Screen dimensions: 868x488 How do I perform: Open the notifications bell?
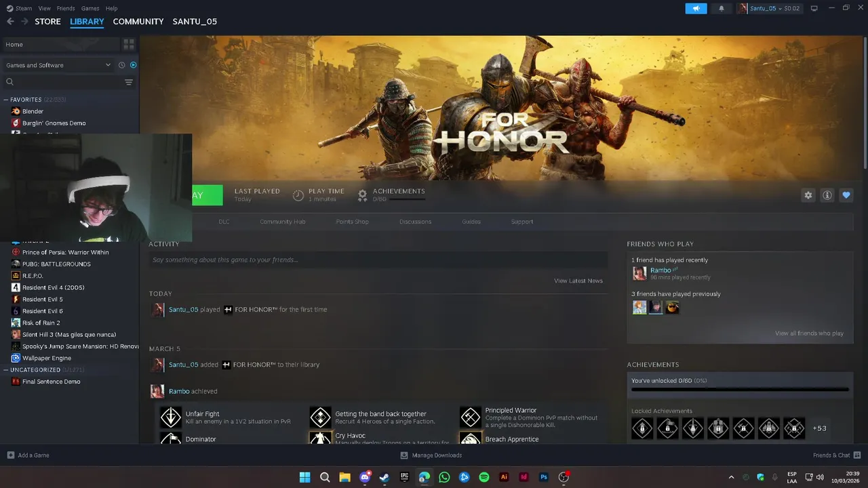tap(721, 8)
